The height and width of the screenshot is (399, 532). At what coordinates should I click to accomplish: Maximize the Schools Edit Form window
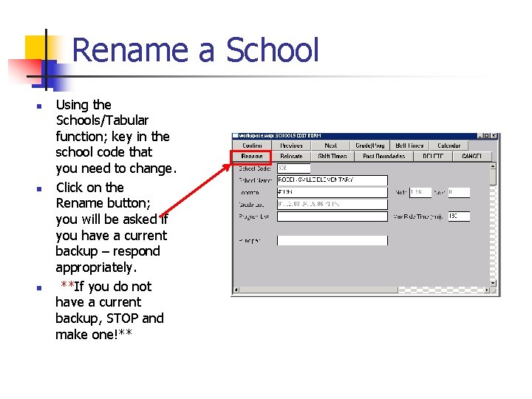(x=486, y=136)
